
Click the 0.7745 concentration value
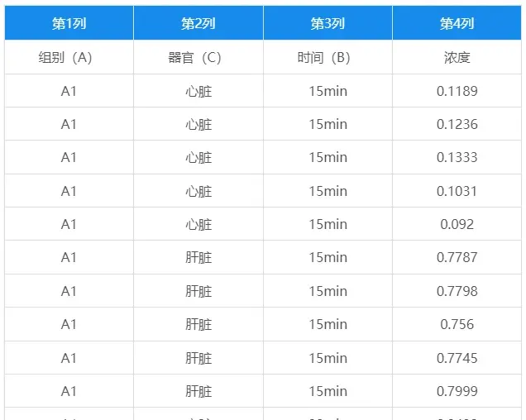[457, 358]
